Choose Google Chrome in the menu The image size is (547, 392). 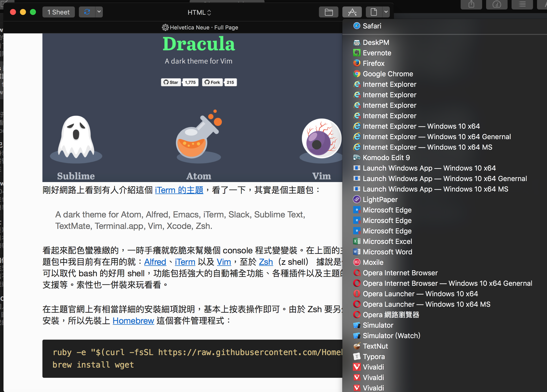(x=388, y=74)
